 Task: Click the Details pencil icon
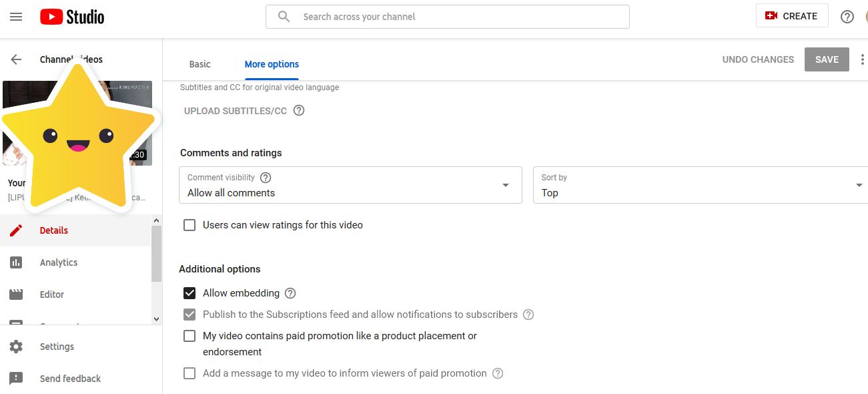pyautogui.click(x=16, y=230)
